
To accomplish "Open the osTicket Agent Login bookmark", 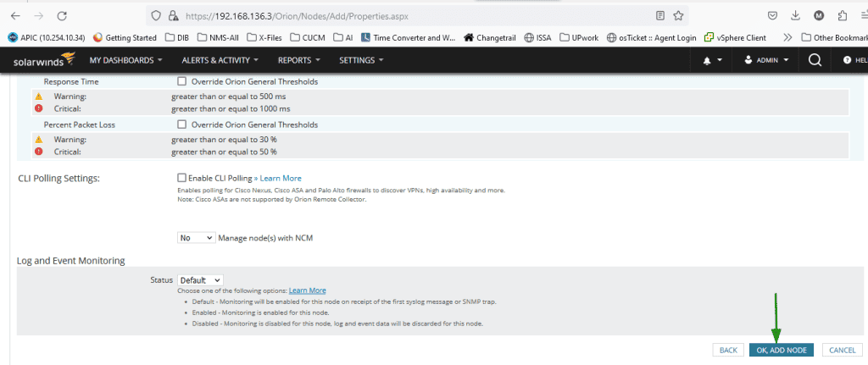I will click(x=652, y=37).
